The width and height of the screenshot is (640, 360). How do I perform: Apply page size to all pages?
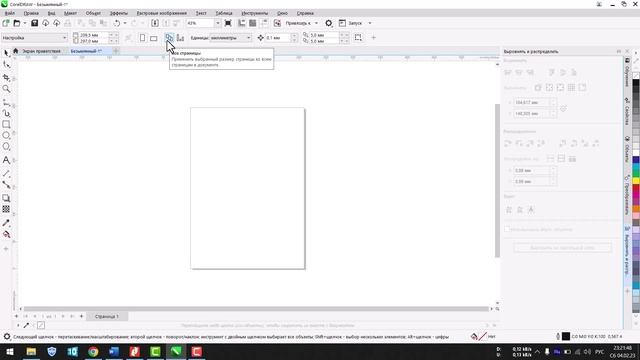click(169, 38)
